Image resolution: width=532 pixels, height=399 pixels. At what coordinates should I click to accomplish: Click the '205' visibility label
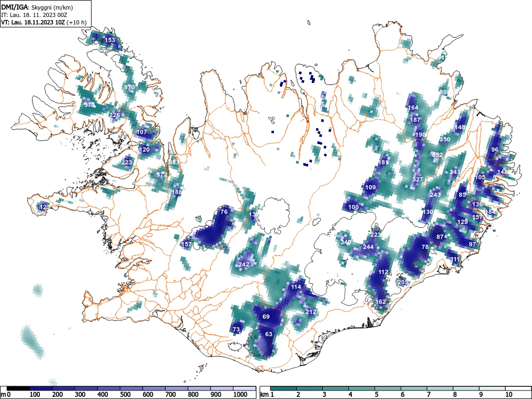403,282
